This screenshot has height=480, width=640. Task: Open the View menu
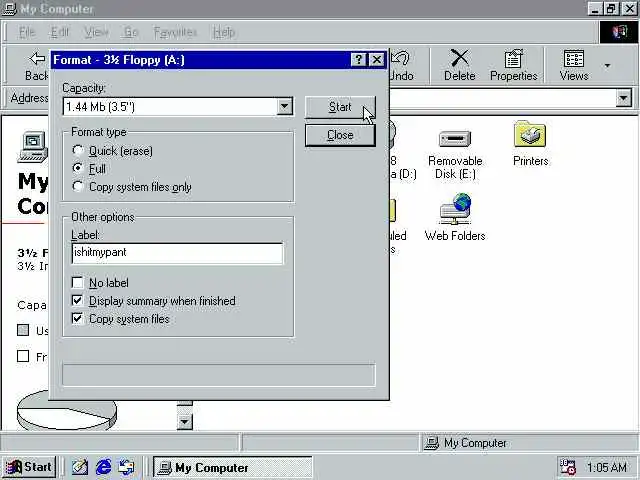tap(96, 32)
